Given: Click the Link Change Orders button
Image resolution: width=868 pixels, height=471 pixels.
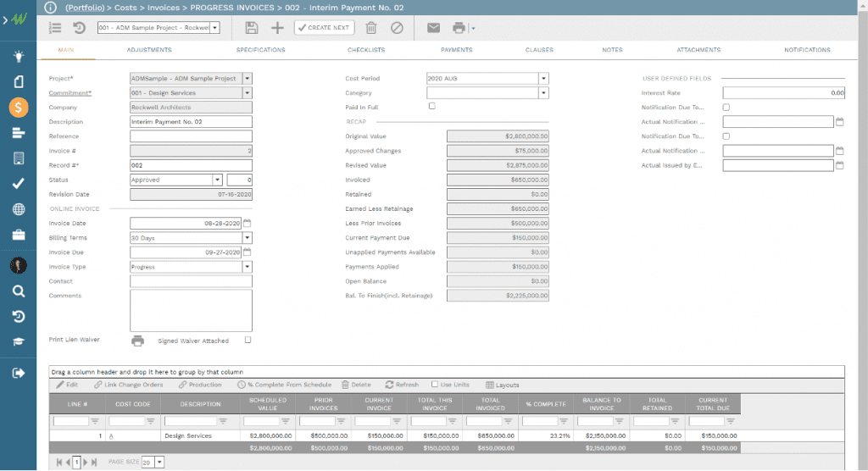Looking at the screenshot, I should [129, 385].
